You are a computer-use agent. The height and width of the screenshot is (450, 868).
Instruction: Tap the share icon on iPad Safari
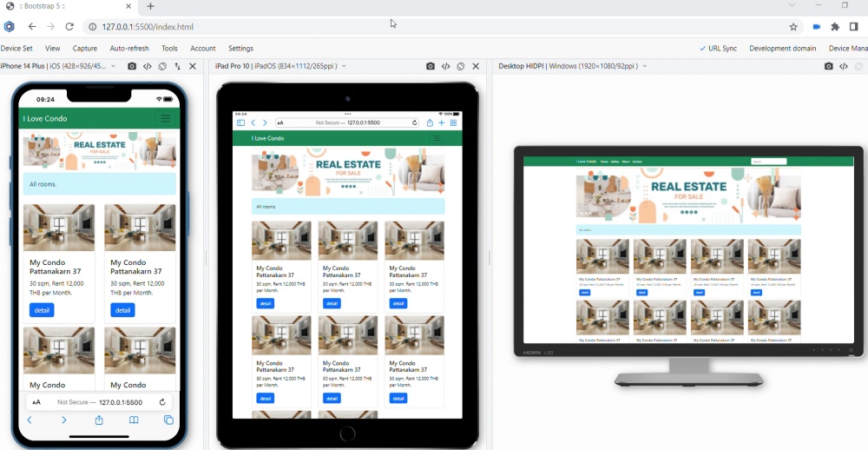pyautogui.click(x=430, y=123)
